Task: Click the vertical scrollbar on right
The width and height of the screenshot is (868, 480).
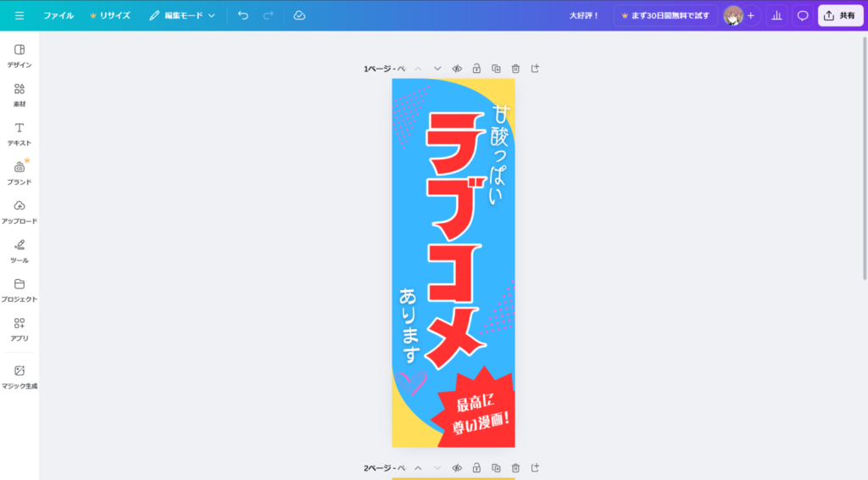Action: tap(865, 159)
